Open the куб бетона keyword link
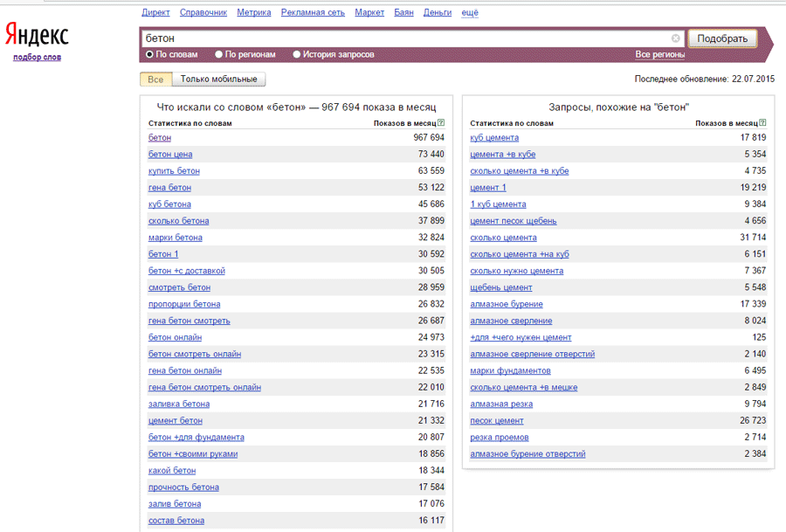Screen dimensions: 786x532 [169, 204]
